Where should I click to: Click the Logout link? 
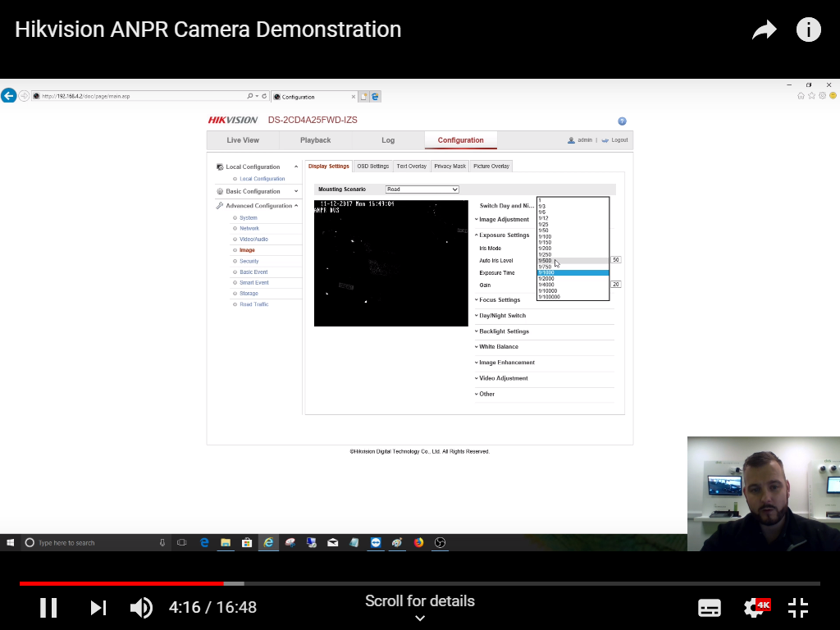click(x=619, y=140)
